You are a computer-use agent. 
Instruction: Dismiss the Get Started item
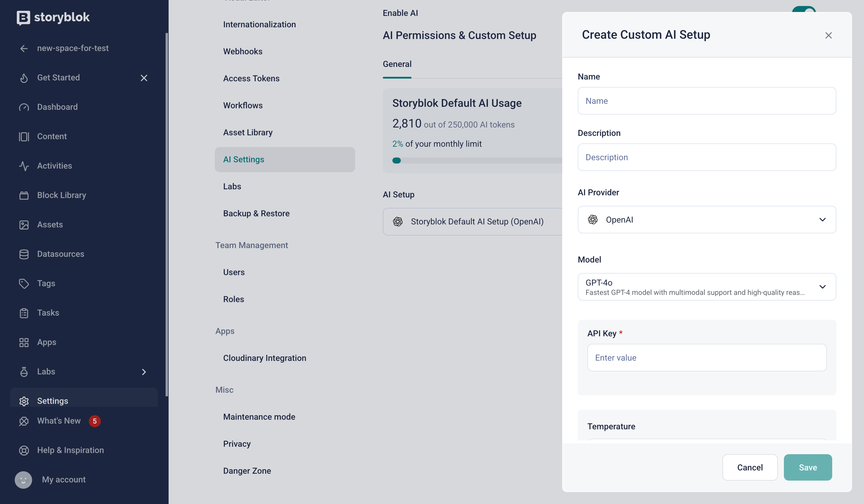pos(144,78)
